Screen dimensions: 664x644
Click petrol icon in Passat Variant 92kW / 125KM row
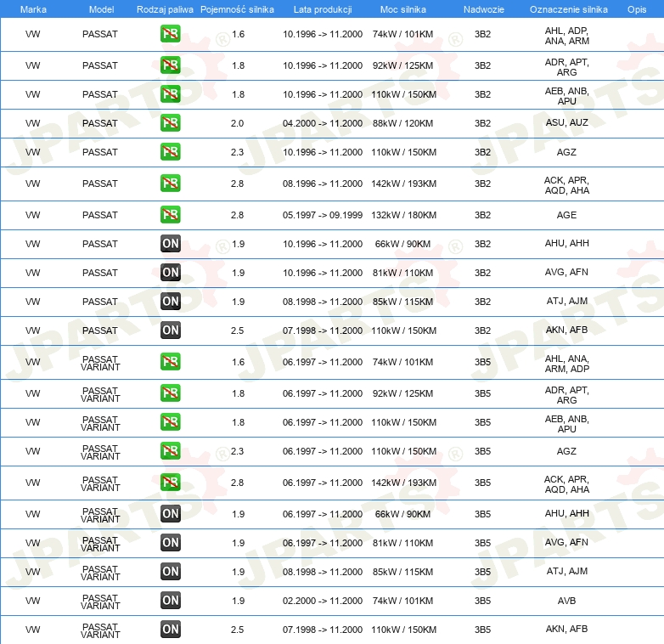coord(170,393)
